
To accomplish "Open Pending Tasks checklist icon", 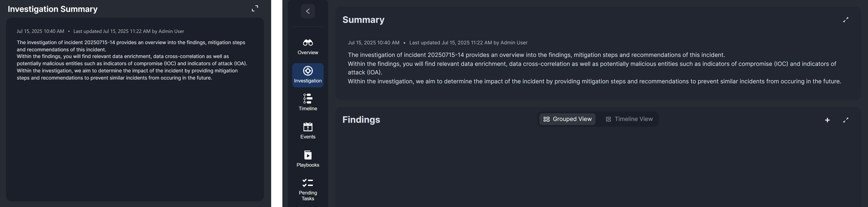I will pyautogui.click(x=308, y=183).
